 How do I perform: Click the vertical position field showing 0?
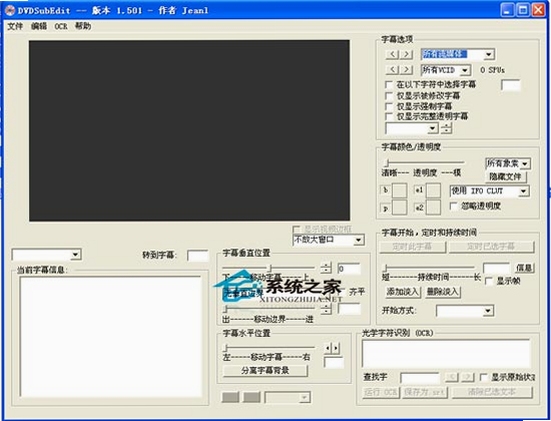pyautogui.click(x=349, y=269)
